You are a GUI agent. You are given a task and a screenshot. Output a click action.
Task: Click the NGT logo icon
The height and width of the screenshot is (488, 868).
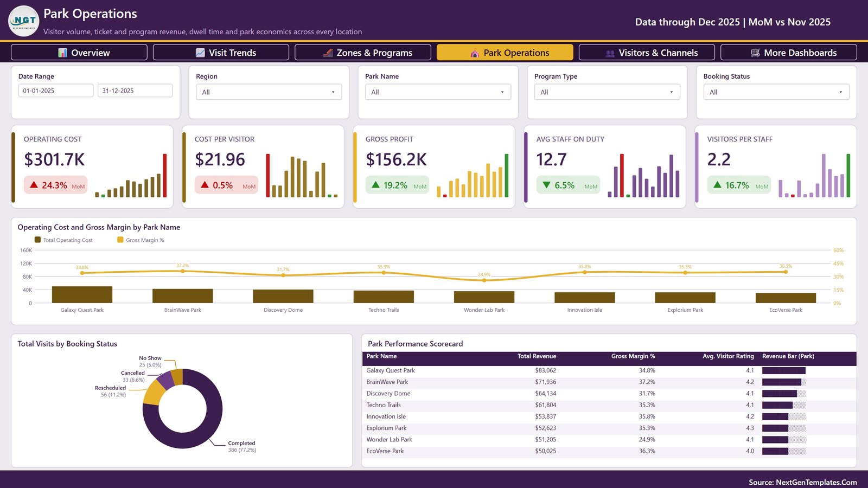[24, 21]
